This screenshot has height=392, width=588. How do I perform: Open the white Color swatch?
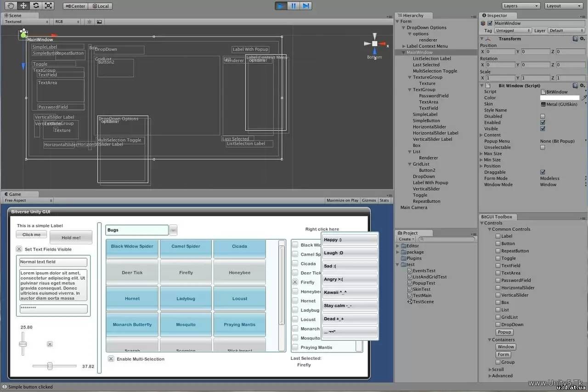tap(560, 98)
